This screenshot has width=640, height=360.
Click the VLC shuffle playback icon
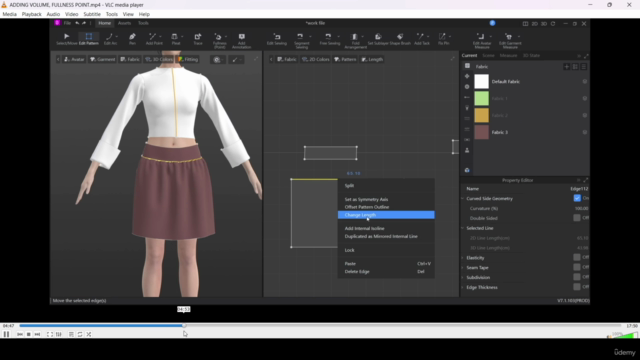click(x=89, y=334)
